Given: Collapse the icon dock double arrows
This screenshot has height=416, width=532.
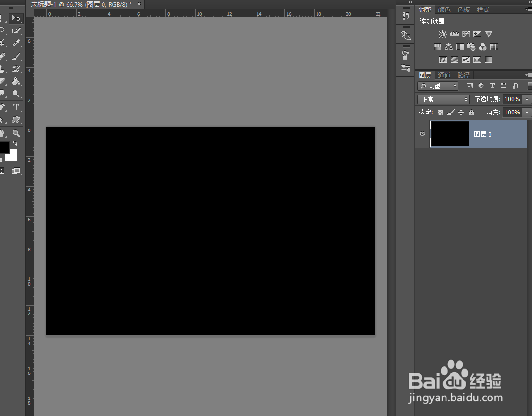Looking at the screenshot, I should pyautogui.click(x=410, y=2).
